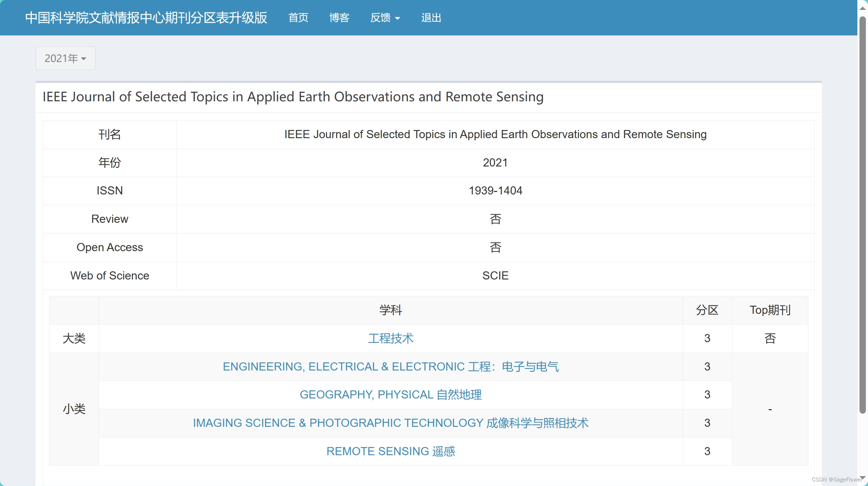Click the scrollbar down arrow
868x486 pixels.
(863, 478)
